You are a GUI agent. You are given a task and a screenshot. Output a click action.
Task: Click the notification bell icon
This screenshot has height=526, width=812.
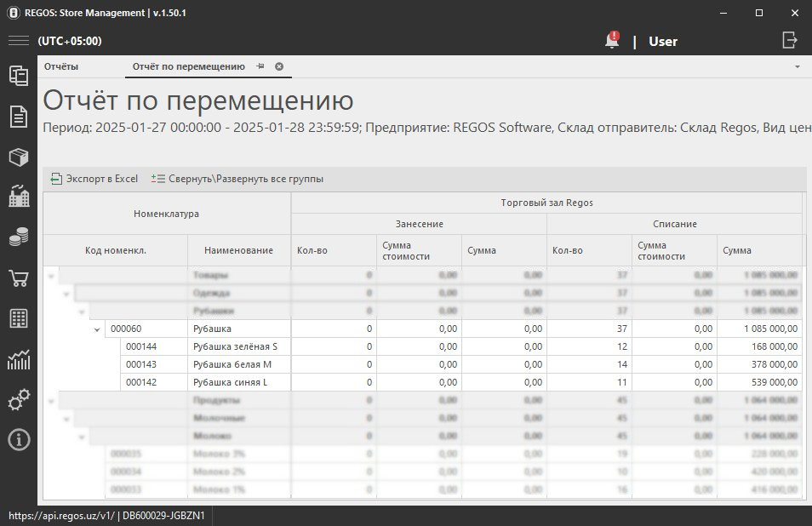(x=611, y=41)
